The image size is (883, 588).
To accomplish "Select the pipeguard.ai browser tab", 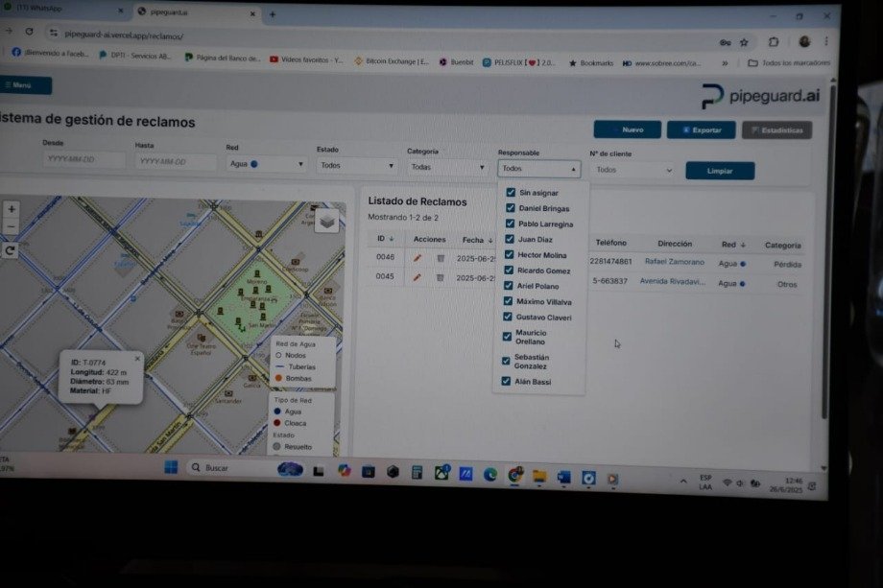I will (197, 12).
